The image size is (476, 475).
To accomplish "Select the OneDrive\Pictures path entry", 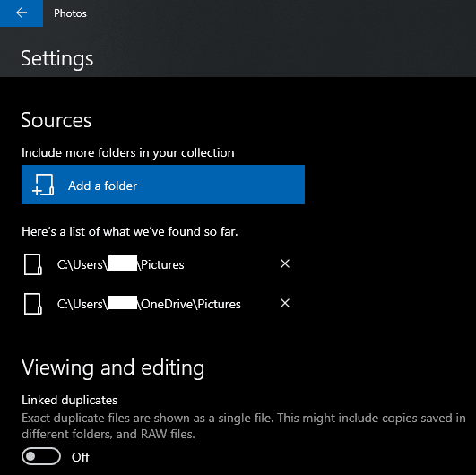I will pos(149,304).
